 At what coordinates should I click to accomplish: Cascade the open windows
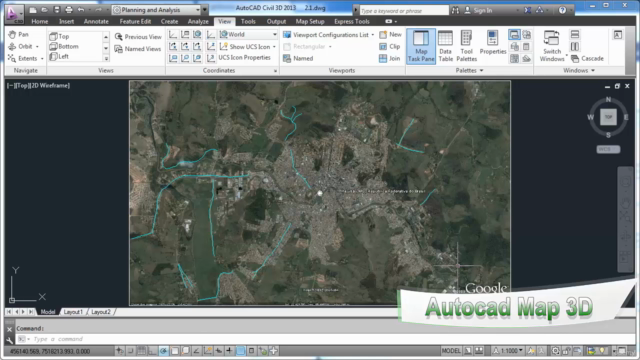(x=587, y=59)
